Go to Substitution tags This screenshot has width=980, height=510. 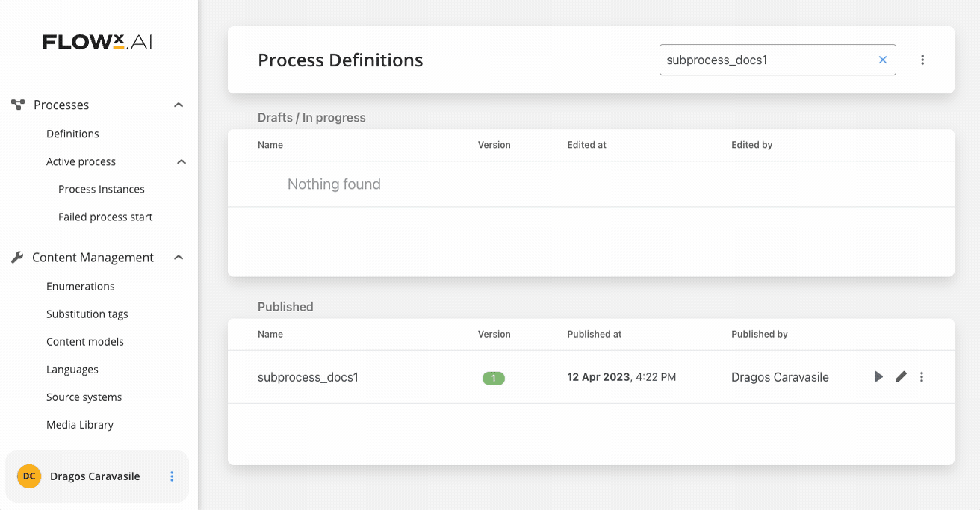(x=87, y=314)
